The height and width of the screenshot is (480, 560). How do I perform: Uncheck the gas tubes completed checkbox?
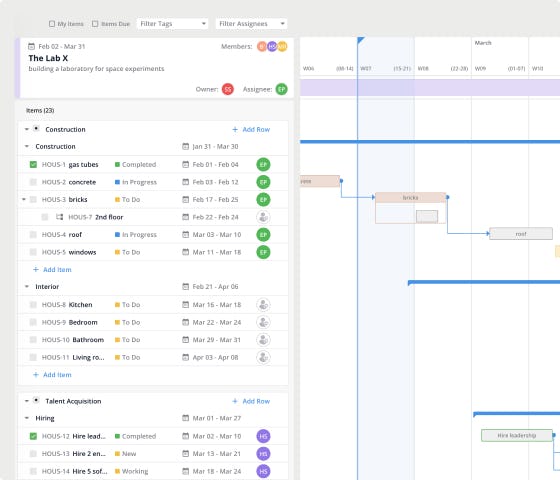pos(33,165)
